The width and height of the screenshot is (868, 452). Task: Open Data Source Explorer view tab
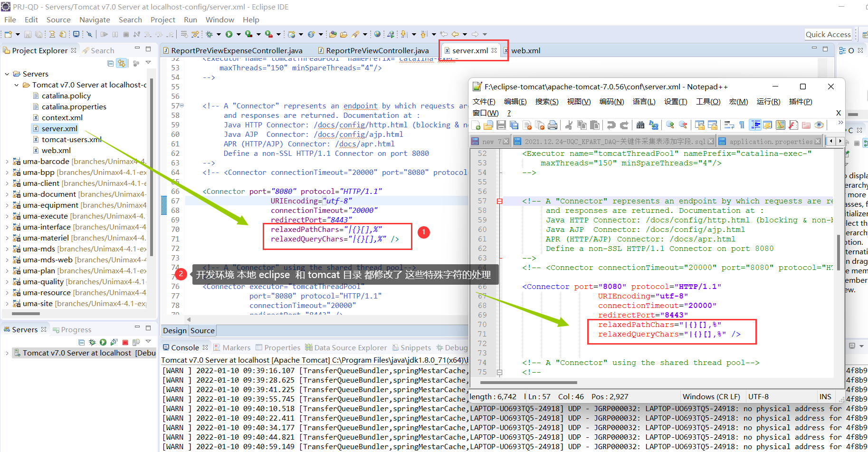tap(346, 347)
